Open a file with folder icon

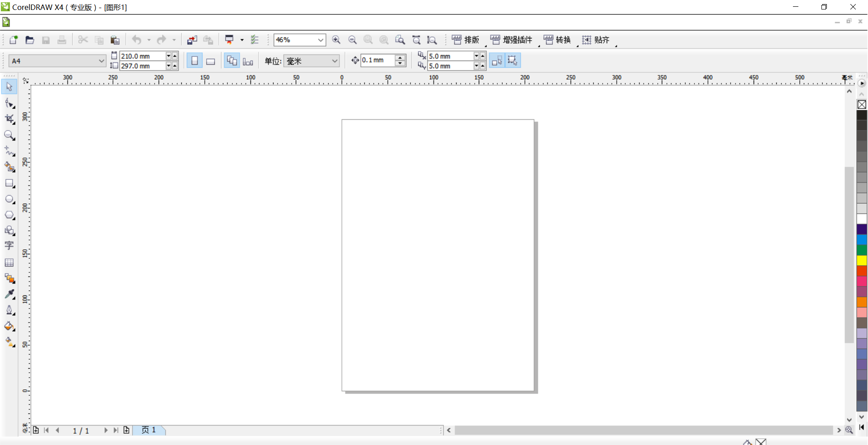pos(30,40)
